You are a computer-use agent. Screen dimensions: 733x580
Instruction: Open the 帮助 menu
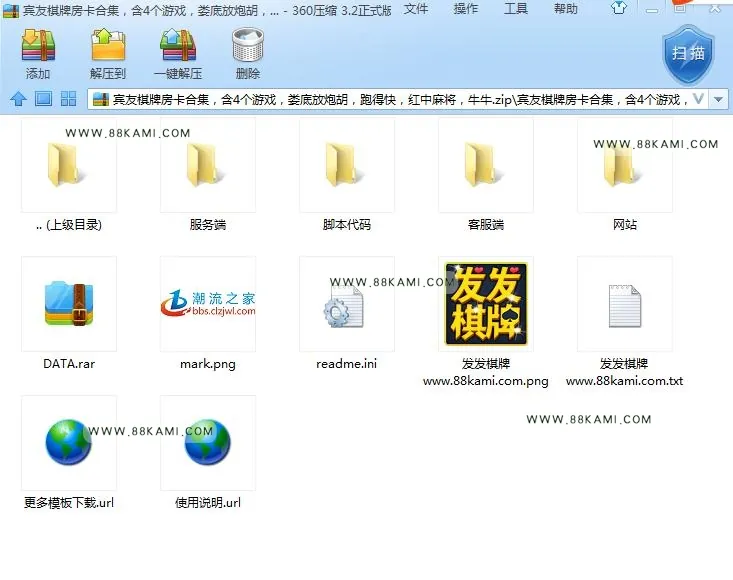coord(566,8)
